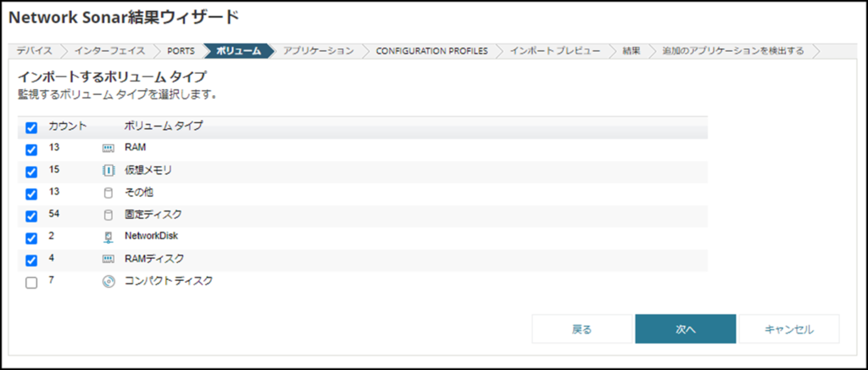Go to 追加のアプリケーションを検出する step
The image size is (868, 370).
click(x=733, y=51)
